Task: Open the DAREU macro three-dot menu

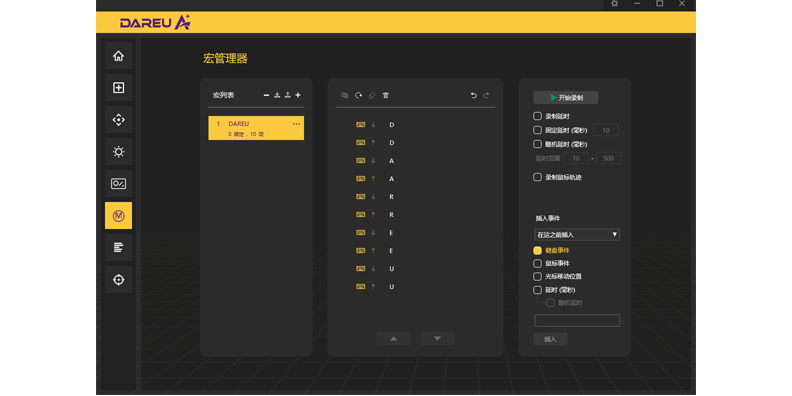Action: tap(296, 124)
